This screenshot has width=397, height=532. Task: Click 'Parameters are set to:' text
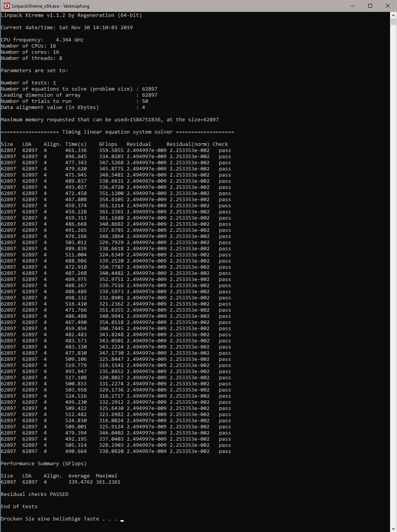pyautogui.click(x=35, y=71)
